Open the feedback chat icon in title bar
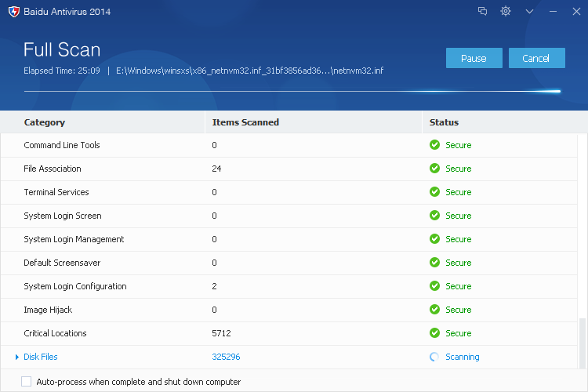Screen dimensions: 588x392 [x=482, y=11]
